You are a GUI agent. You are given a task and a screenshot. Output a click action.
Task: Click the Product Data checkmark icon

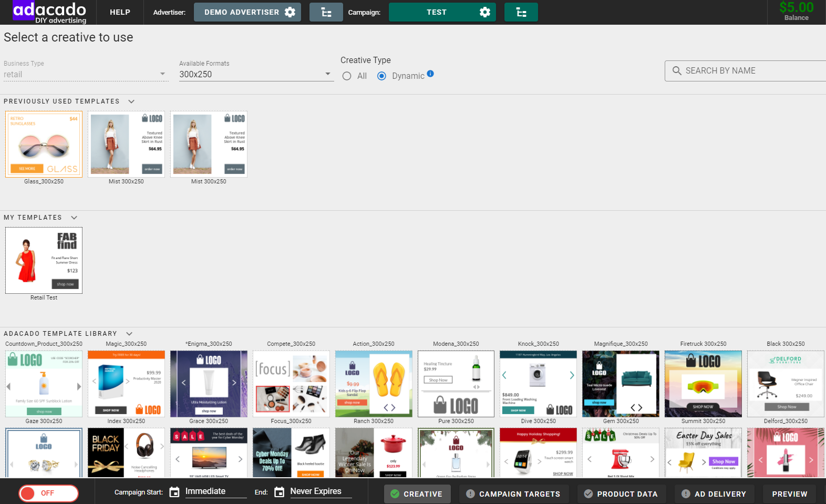[x=588, y=494]
